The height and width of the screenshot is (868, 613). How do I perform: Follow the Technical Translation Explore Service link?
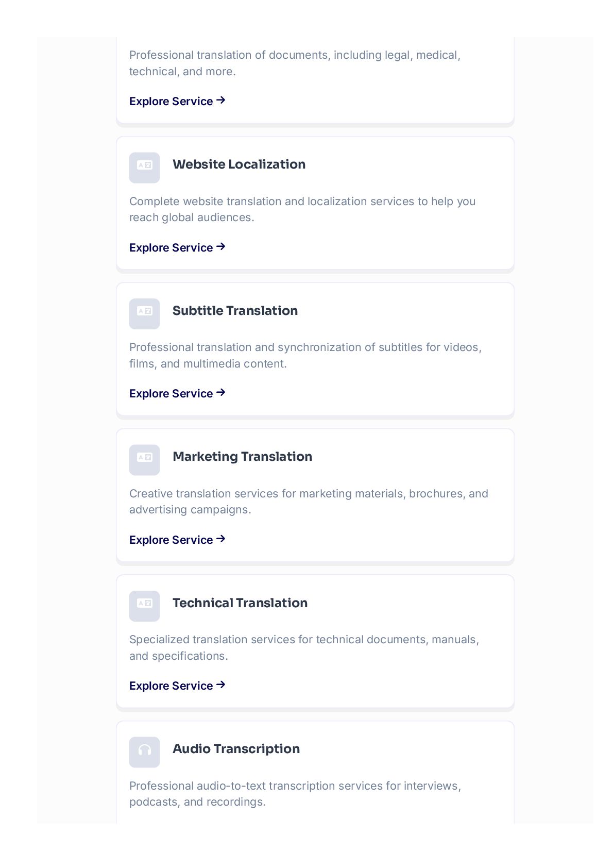tap(177, 686)
